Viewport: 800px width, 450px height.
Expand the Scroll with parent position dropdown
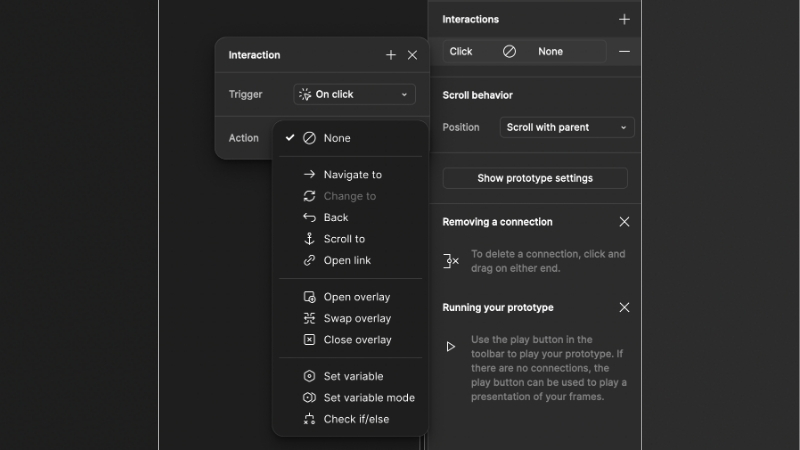click(x=567, y=127)
